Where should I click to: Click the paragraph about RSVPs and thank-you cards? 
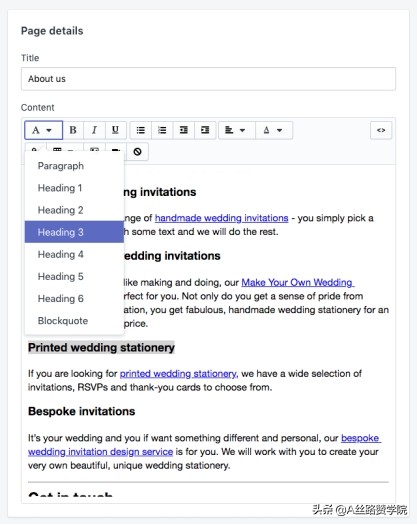coord(195,380)
